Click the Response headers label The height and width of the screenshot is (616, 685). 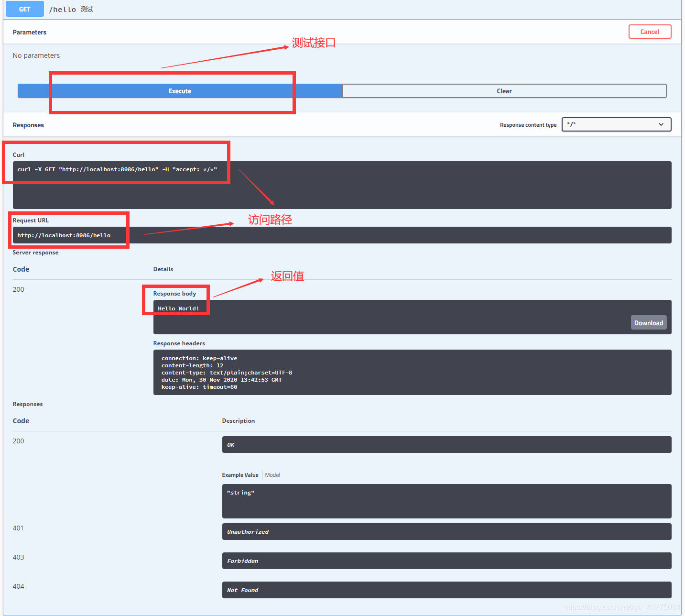pos(179,343)
